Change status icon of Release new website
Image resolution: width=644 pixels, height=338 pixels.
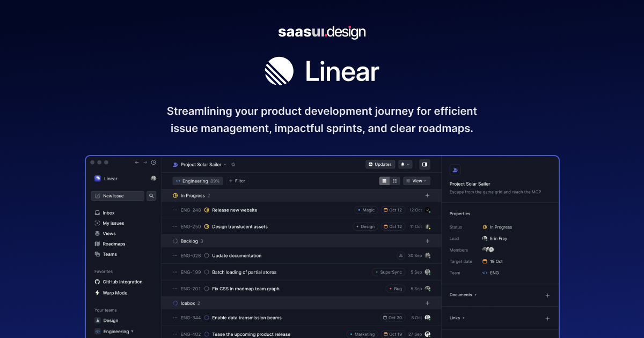point(207,210)
